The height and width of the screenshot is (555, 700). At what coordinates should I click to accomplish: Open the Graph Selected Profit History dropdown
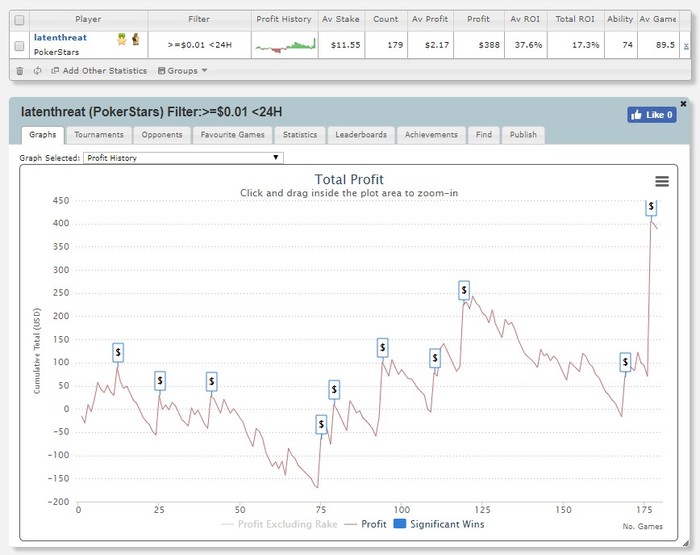[183, 158]
